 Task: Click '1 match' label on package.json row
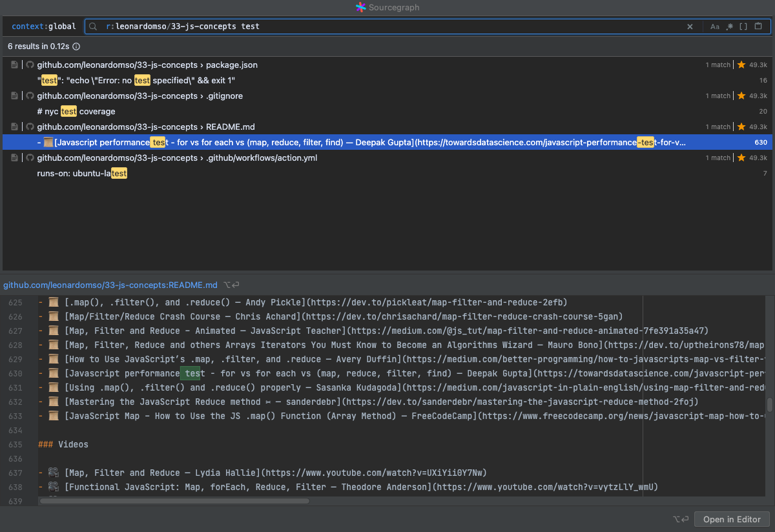(x=718, y=65)
